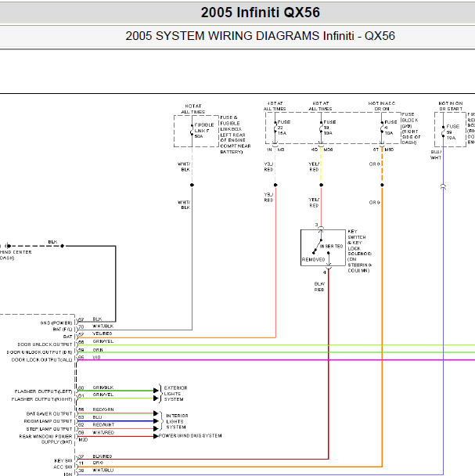
Task: Click 'FUSE BLOCK (J/B)' description text
Action: (x=412, y=128)
